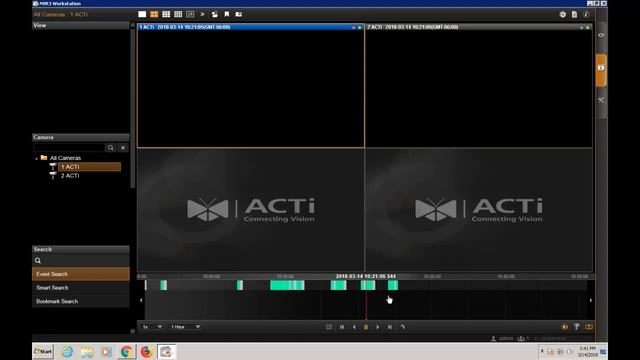Switch to single-view layout
The height and width of the screenshot is (360, 640).
tap(142, 14)
